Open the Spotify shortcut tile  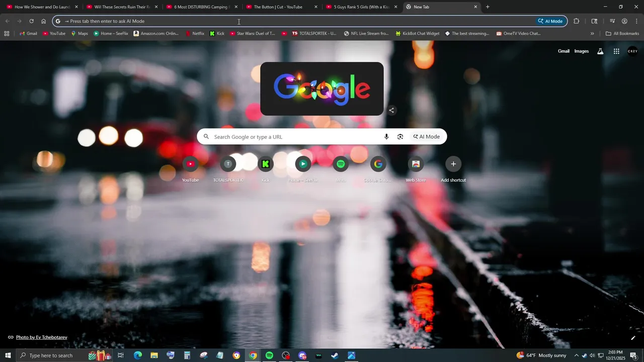tap(341, 169)
